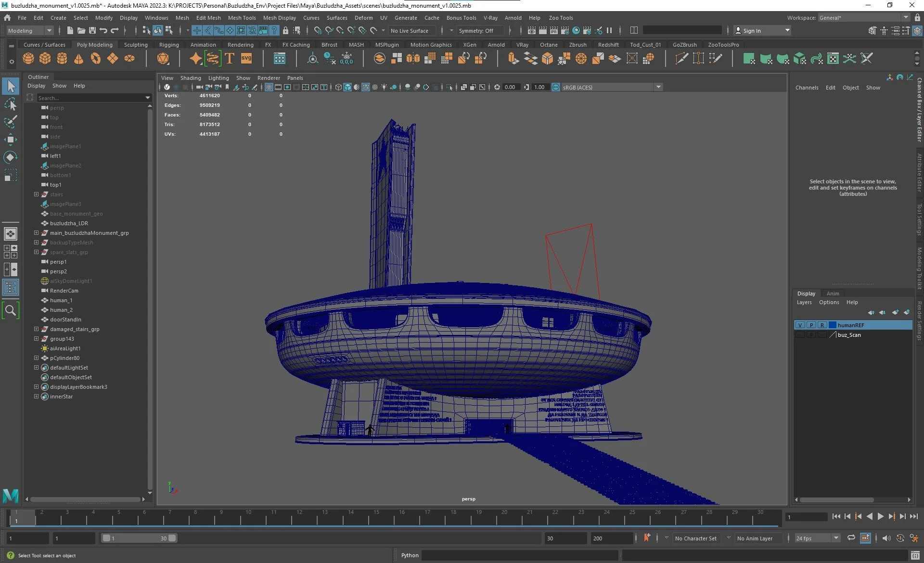Click the Sign In button
924x563 pixels.
752,31
